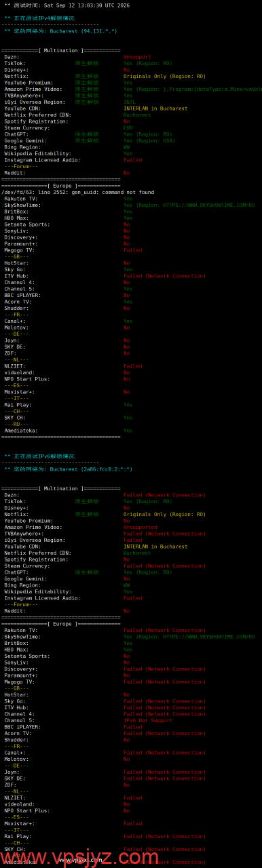Click "Spotify Registration:" in the IPv6 section
The height and width of the screenshot is (868, 262).
[x=37, y=559]
